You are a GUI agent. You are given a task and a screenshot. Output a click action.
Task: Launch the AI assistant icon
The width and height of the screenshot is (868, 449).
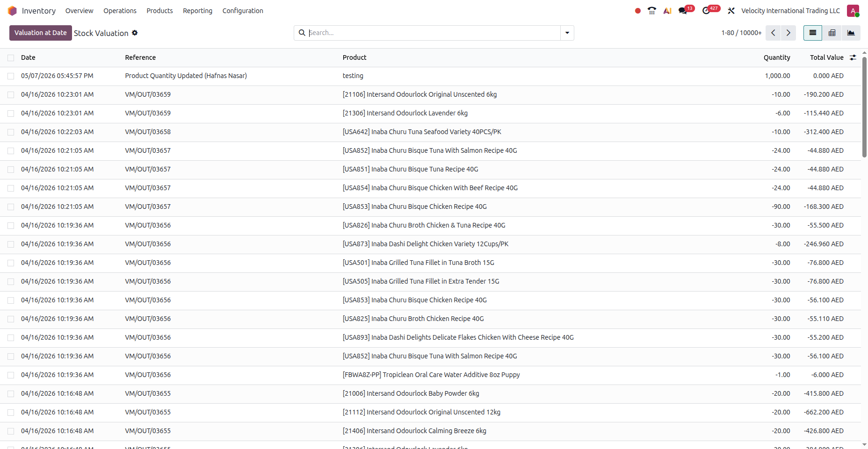pyautogui.click(x=667, y=11)
